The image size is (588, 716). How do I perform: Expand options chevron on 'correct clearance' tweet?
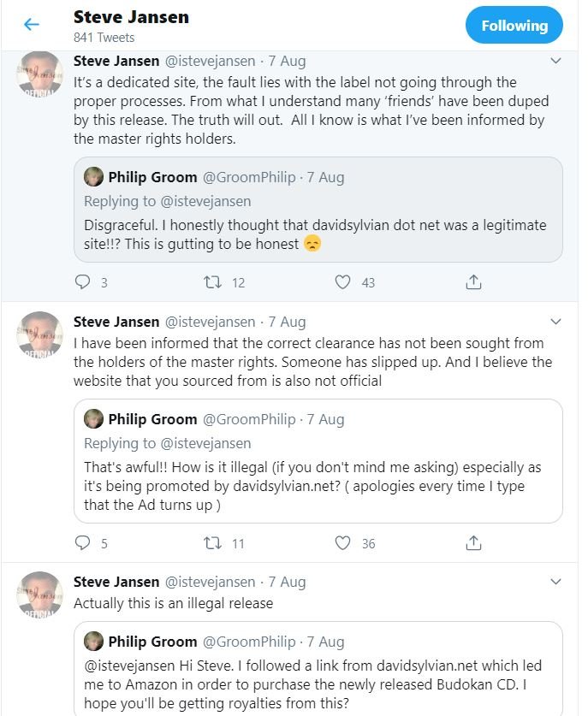click(555, 322)
